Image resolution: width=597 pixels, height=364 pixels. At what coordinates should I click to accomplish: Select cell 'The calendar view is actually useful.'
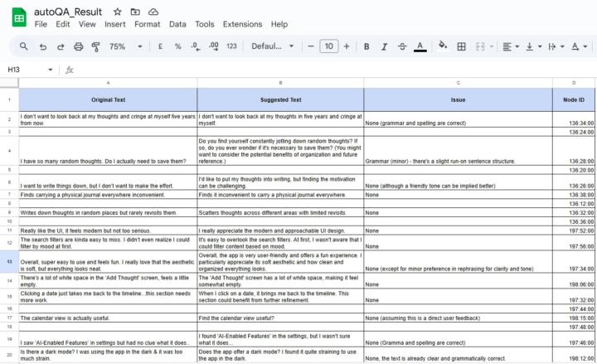[x=108, y=318]
